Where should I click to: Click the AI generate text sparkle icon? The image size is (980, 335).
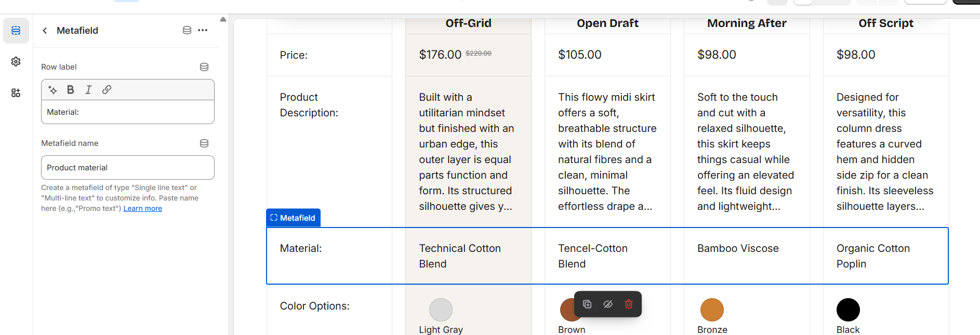point(52,90)
